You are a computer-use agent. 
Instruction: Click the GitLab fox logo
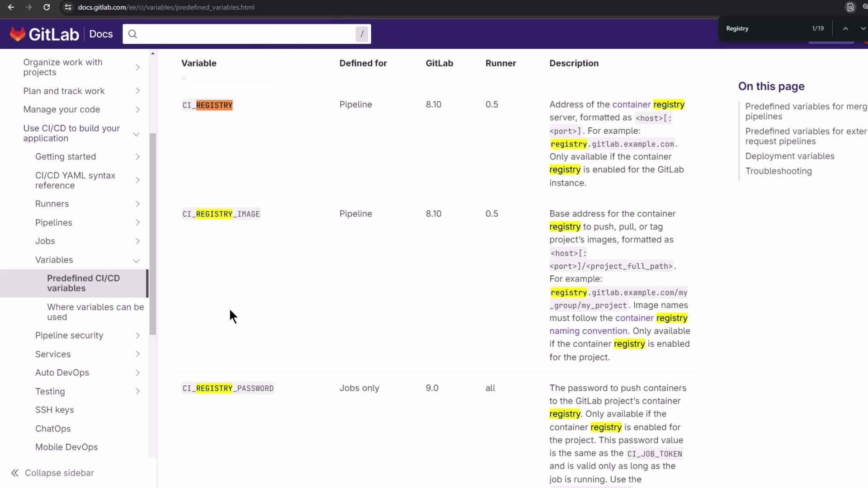tap(18, 34)
